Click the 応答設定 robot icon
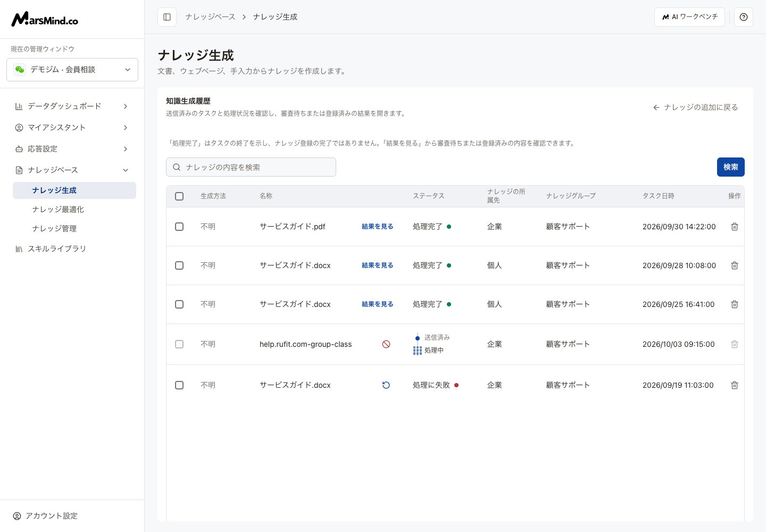The height and width of the screenshot is (532, 766). click(19, 149)
